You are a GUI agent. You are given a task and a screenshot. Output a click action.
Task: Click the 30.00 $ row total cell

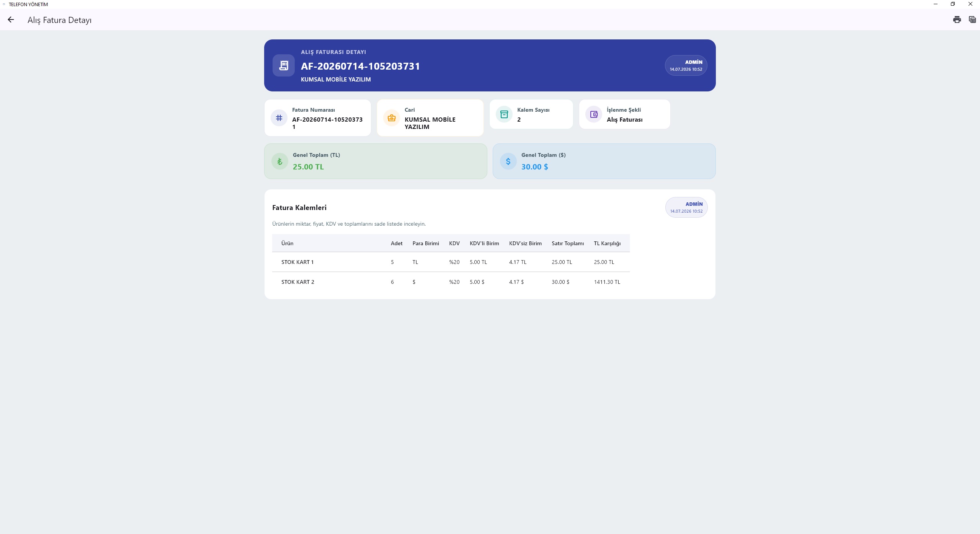560,282
